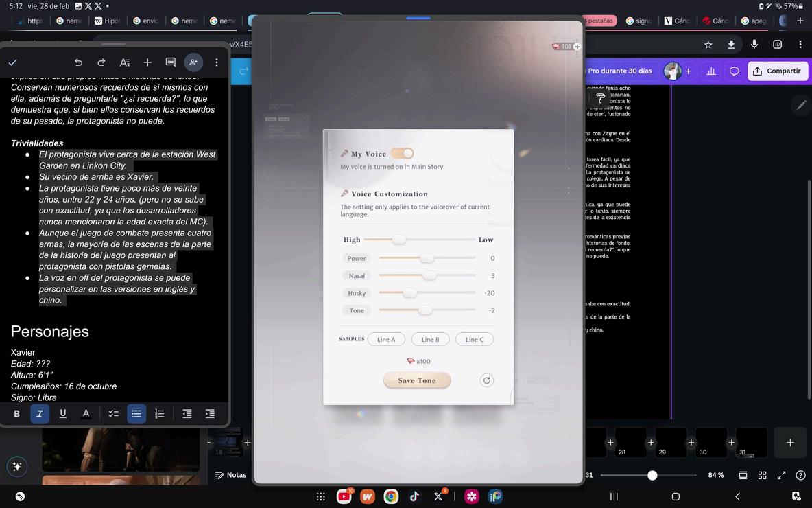Play sample Line C
Screen dimensions: 812x508
point(475,340)
